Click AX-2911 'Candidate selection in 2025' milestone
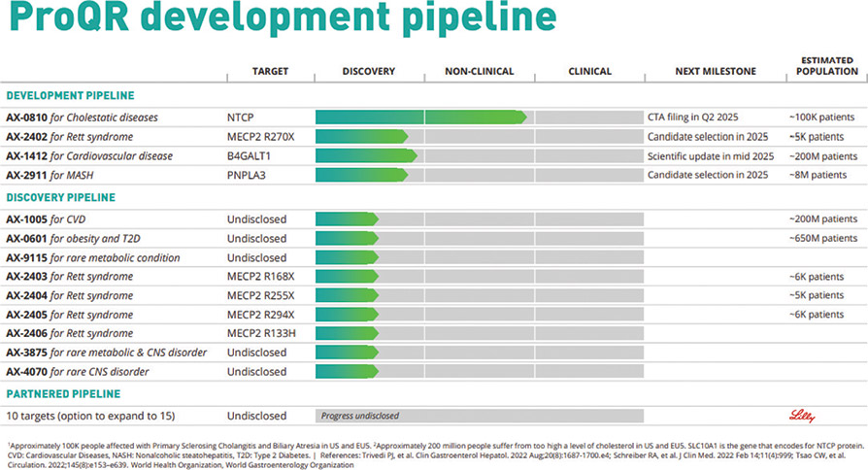Screen dimensions: 868x470 coord(708,175)
